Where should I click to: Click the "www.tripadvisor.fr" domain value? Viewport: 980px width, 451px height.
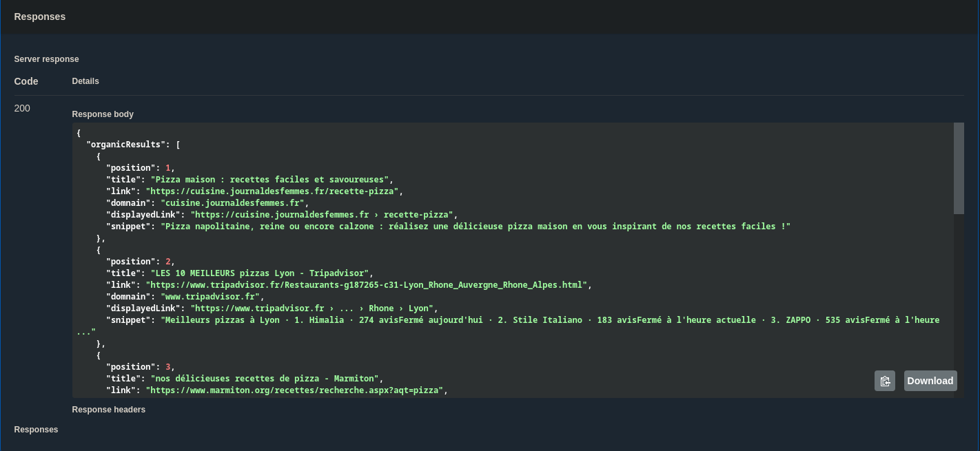coord(212,296)
